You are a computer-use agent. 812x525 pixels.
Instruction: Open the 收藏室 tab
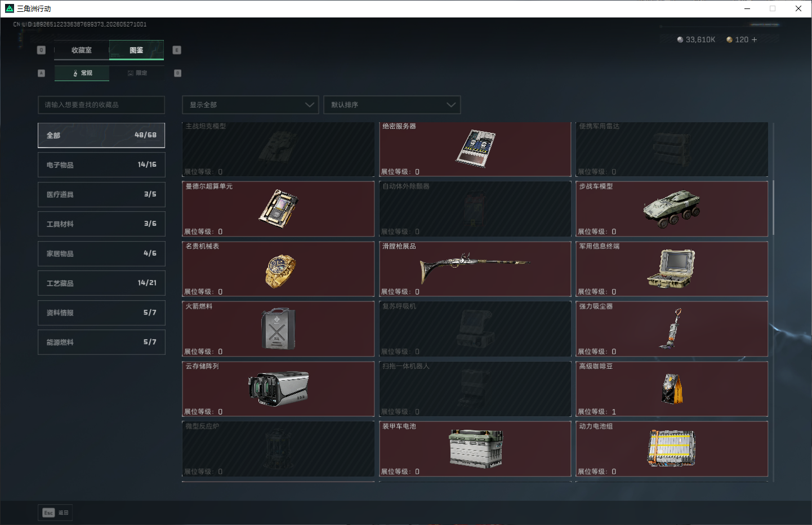click(x=82, y=50)
